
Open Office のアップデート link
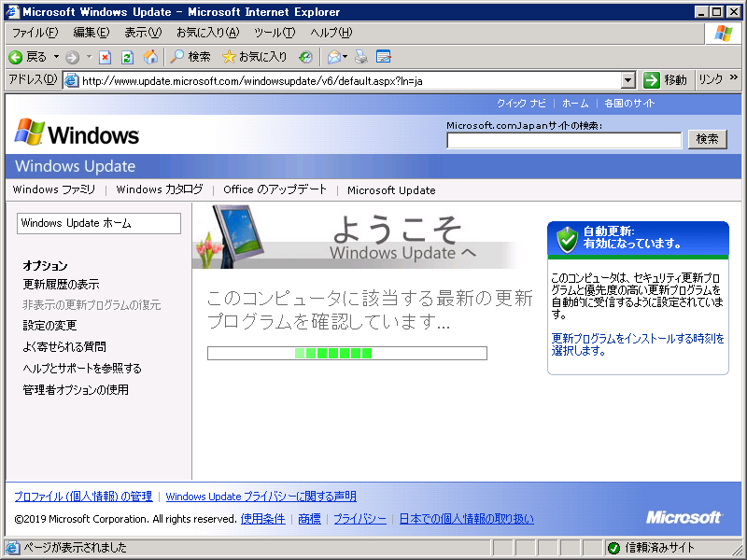275,189
